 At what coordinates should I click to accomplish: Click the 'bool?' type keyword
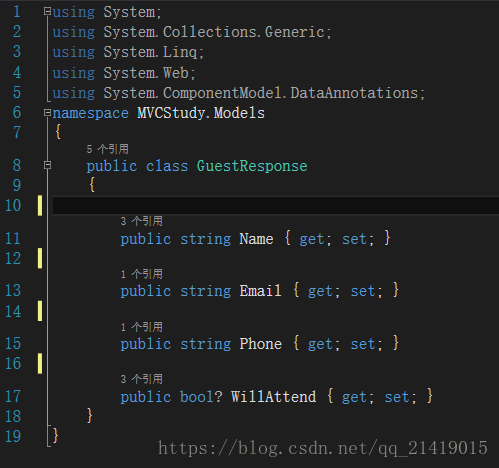point(201,397)
